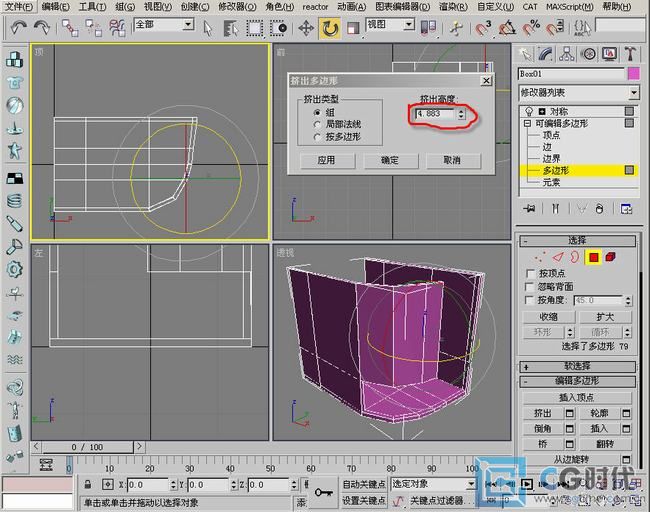Open the MAXScript(M) menu
This screenshot has width=650, height=512.
tap(570, 7)
